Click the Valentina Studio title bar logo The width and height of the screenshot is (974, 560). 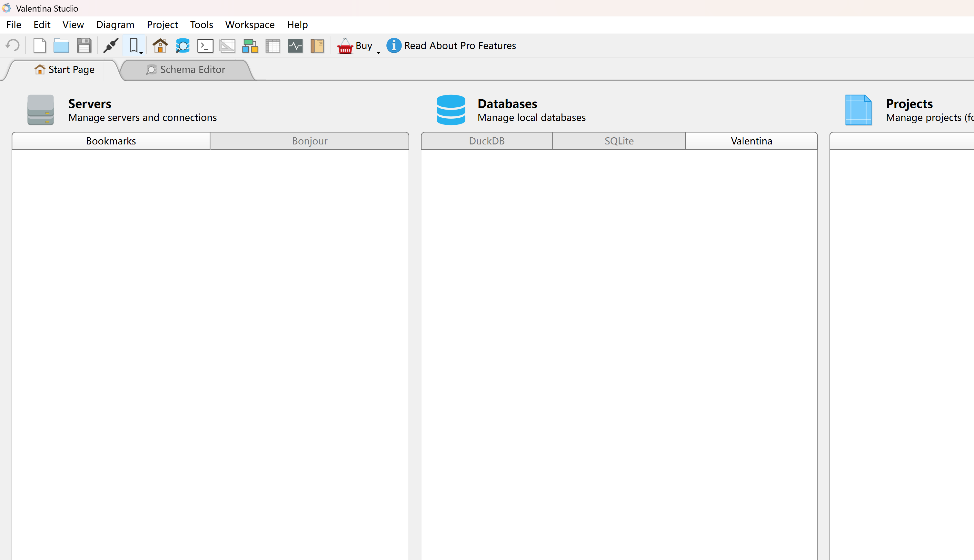click(6, 8)
